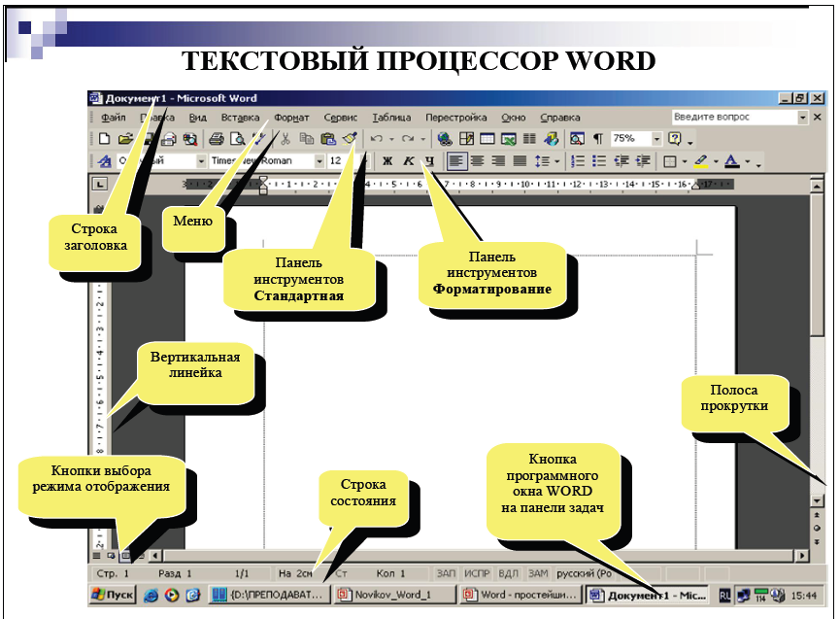This screenshot has width=840, height=619.
Task: Expand the 'Введите вопрос' dropdown arrow
Action: (x=802, y=117)
